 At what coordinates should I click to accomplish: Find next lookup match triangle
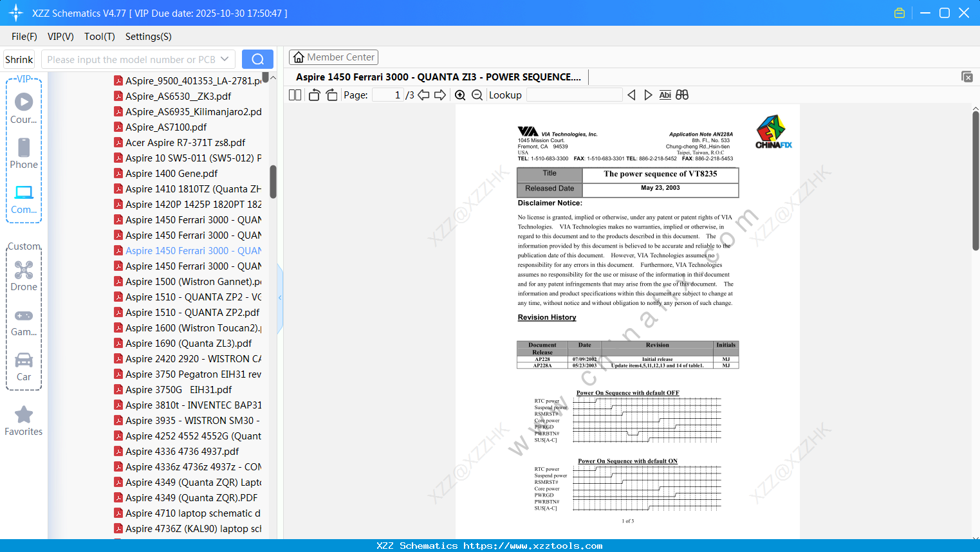click(648, 95)
